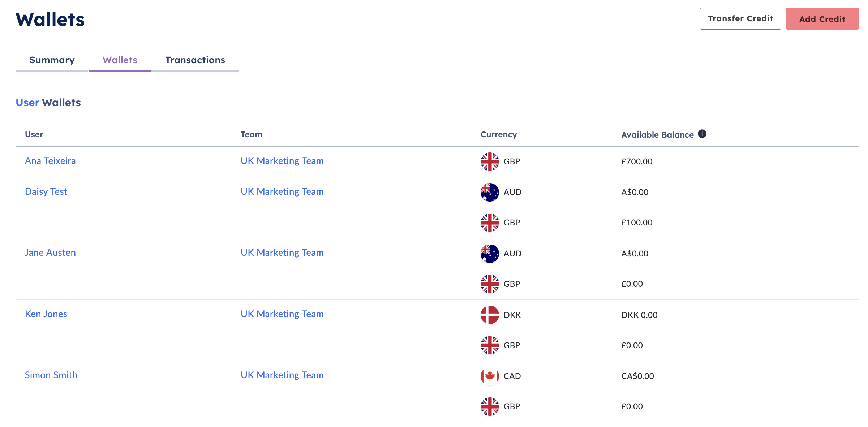Click the User Wallets section heading

[x=48, y=103]
